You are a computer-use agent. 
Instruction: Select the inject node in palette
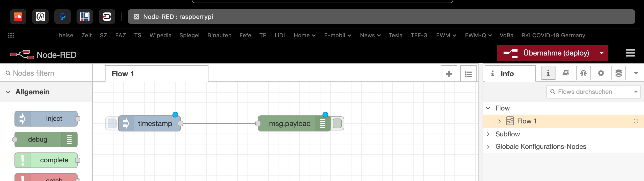click(x=46, y=119)
